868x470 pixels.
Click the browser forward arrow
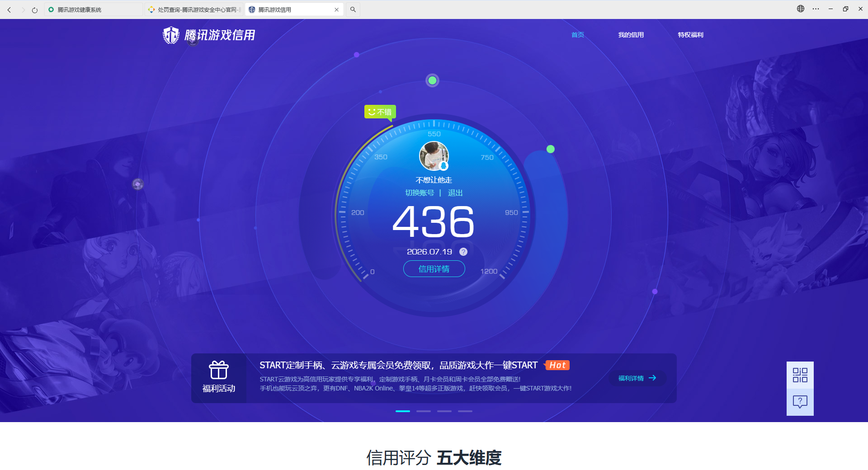point(23,9)
